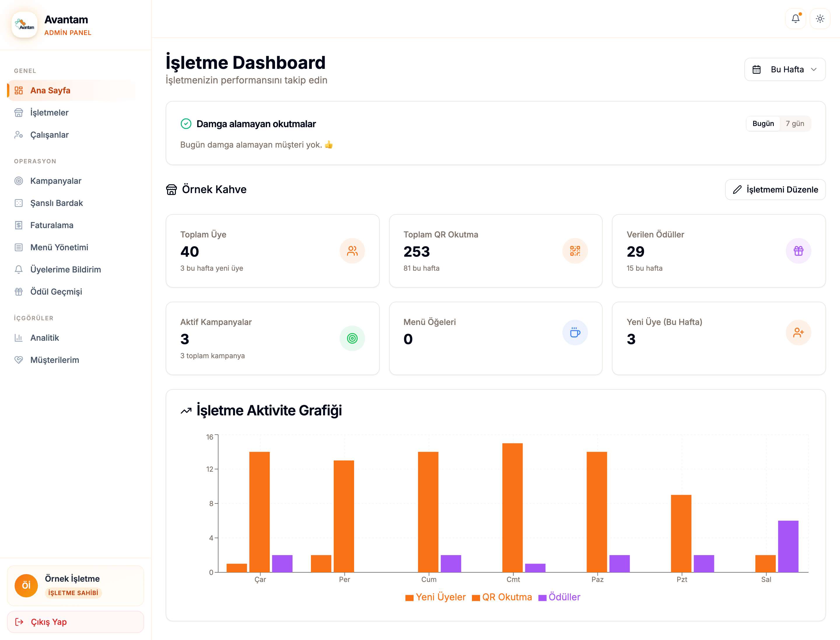This screenshot has width=840, height=640.
Task: Go to İşletmeler page
Action: pos(72,112)
